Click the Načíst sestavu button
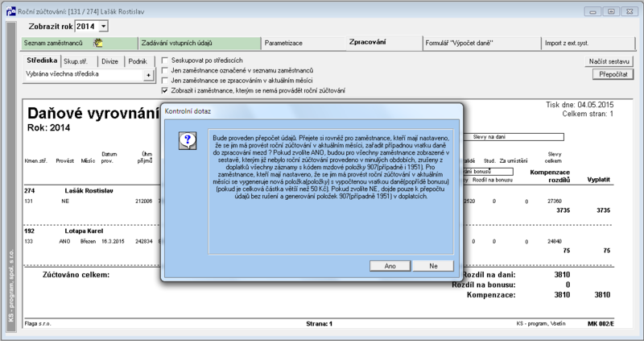644x341 pixels. pos(609,61)
